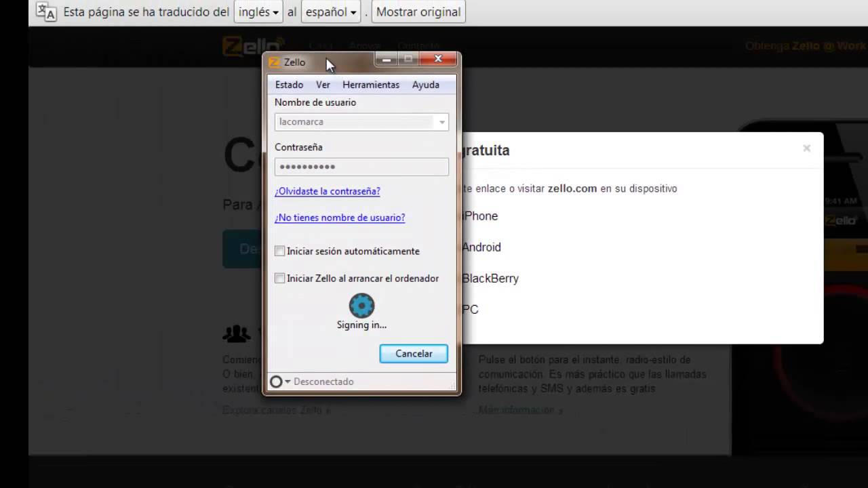Click the Mostrar original button
Image resolution: width=868 pixels, height=488 pixels.
(x=418, y=12)
